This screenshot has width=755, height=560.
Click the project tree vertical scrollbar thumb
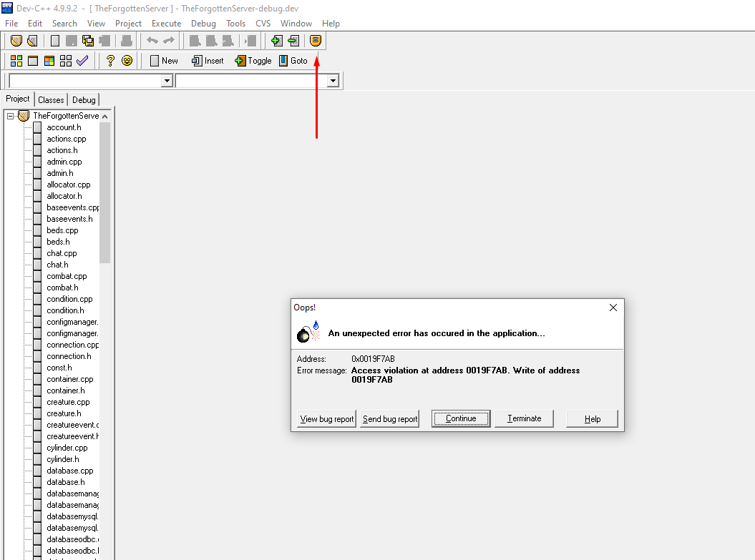pyautogui.click(x=105, y=192)
